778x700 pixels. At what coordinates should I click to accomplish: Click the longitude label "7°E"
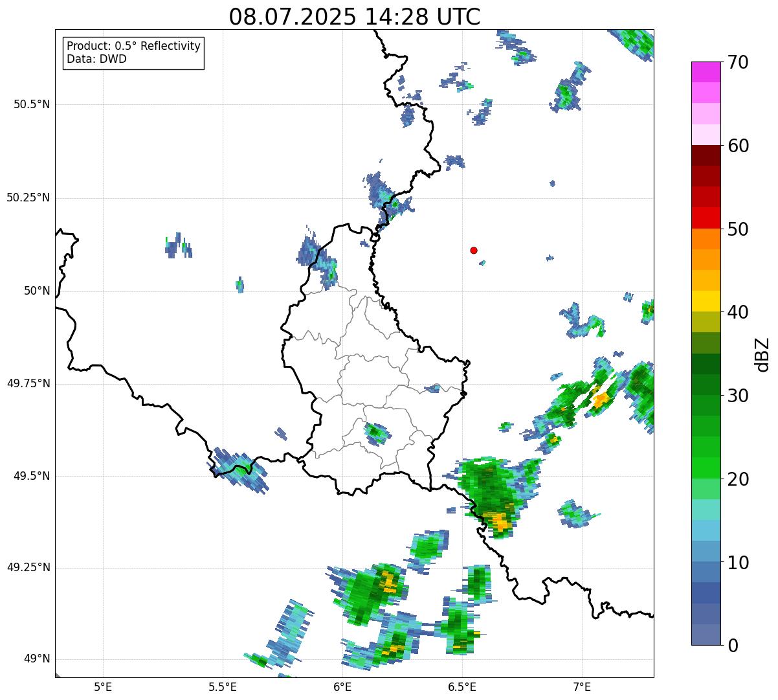pyautogui.click(x=582, y=687)
